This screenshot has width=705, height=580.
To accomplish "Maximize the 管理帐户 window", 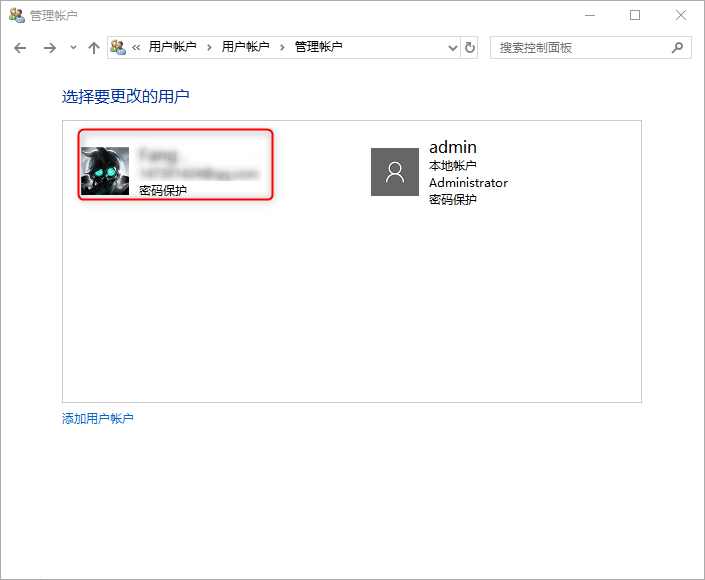I will pyautogui.click(x=635, y=15).
